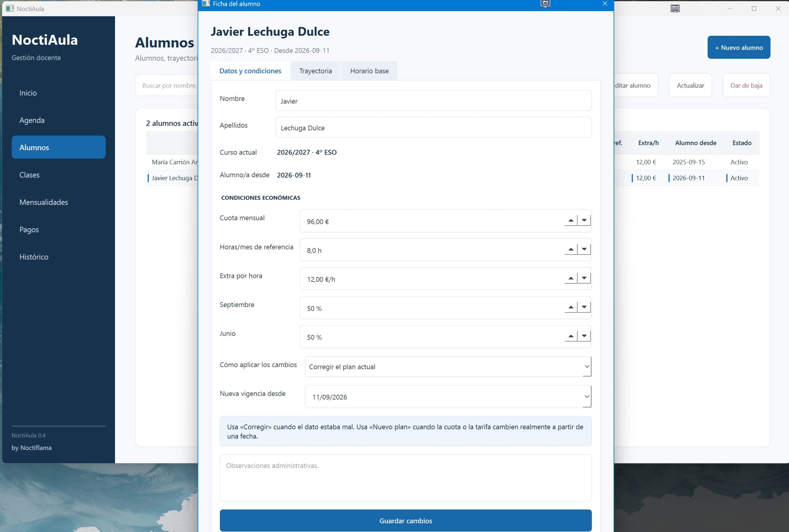Switch to Horario base tab
789x532 pixels.
pos(370,71)
